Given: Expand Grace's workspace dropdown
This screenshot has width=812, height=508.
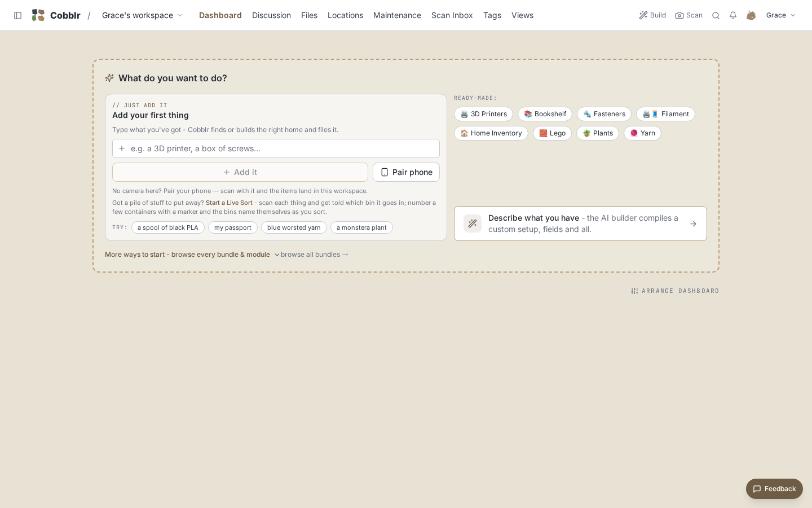Looking at the screenshot, I should [142, 15].
